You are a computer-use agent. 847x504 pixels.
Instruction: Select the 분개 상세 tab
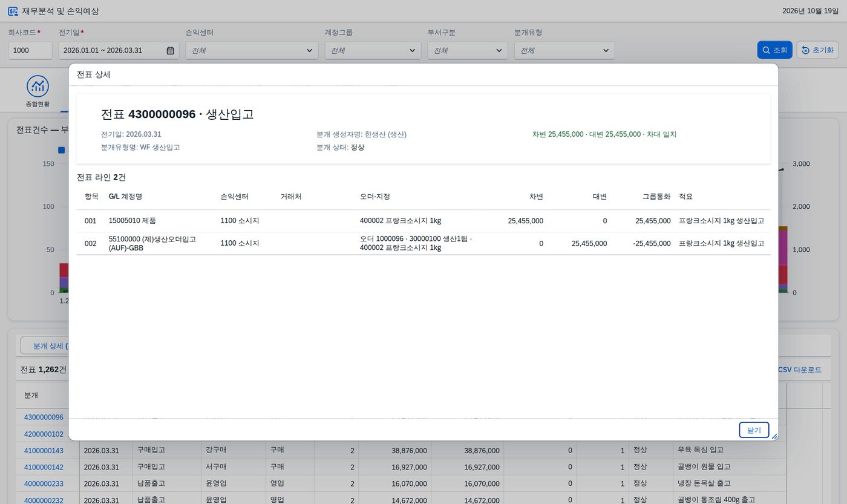tap(45, 345)
